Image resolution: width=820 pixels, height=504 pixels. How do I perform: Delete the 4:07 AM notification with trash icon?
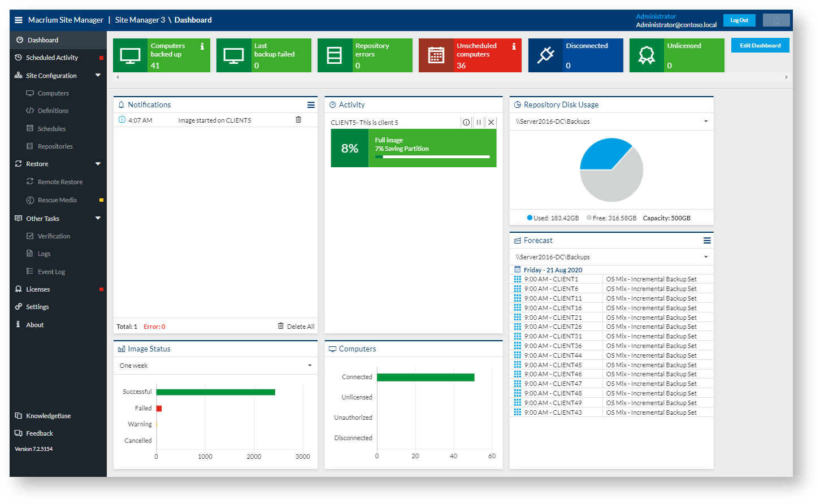(298, 120)
